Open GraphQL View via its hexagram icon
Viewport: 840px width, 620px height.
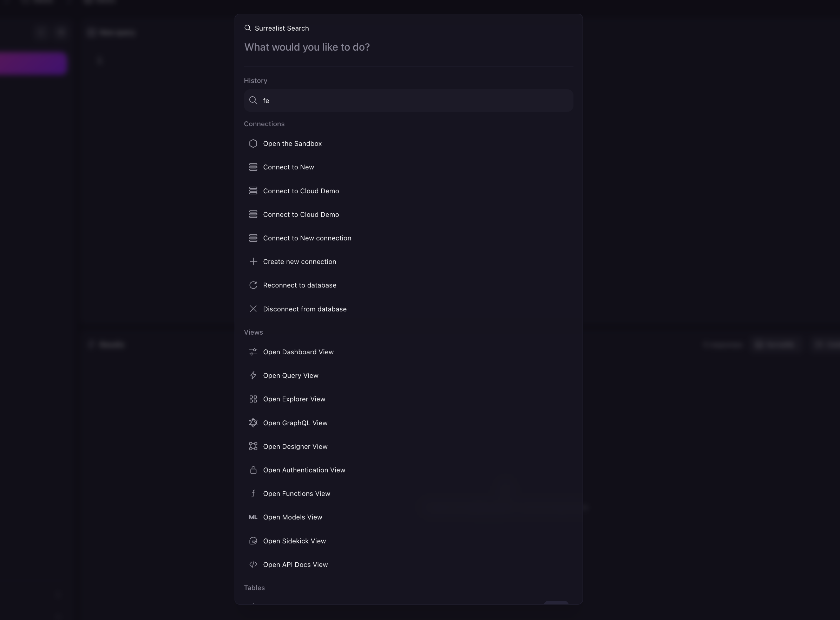[x=253, y=422]
